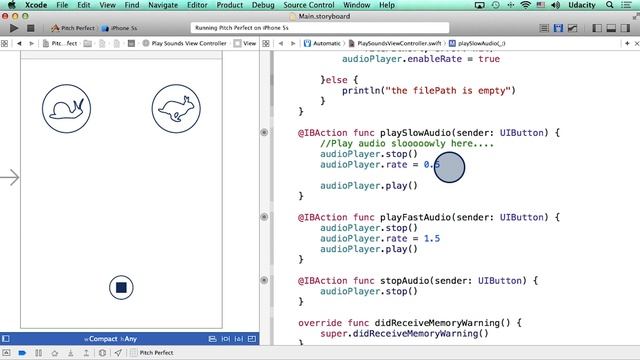The height and width of the screenshot is (360, 640).
Task: Switch to the Standard editor
Action: click(544, 28)
